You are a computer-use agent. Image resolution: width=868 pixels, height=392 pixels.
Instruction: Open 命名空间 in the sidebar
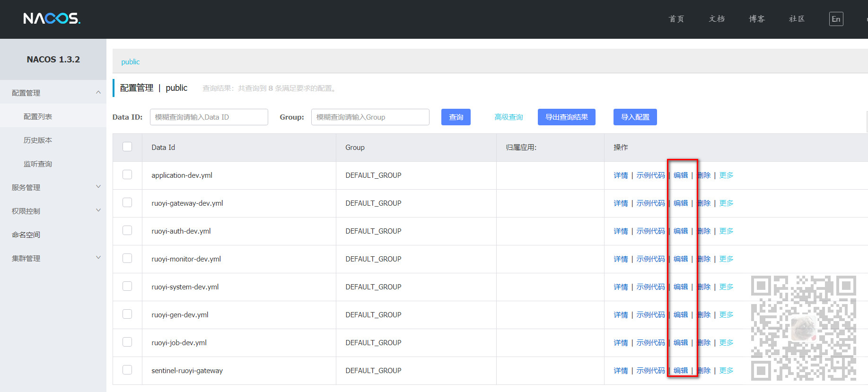pyautogui.click(x=53, y=235)
